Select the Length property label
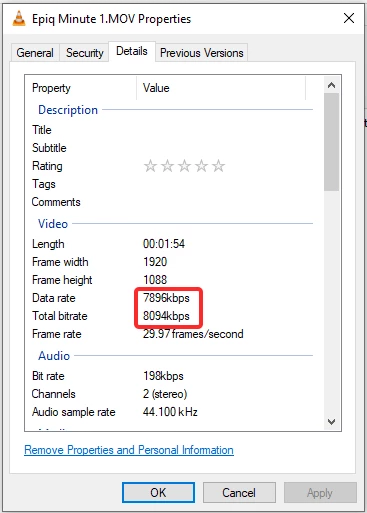The height and width of the screenshot is (513, 367). click(48, 244)
